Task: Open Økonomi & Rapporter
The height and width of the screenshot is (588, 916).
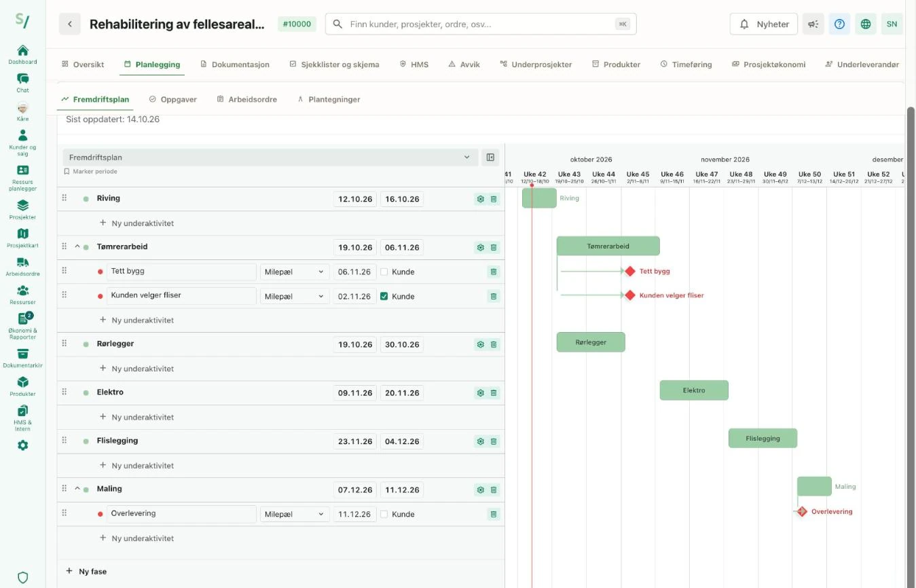Action: [x=22, y=326]
